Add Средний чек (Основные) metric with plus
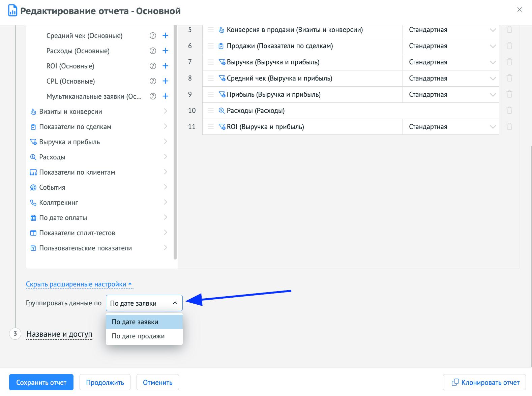This screenshot has width=532, height=396. (165, 36)
